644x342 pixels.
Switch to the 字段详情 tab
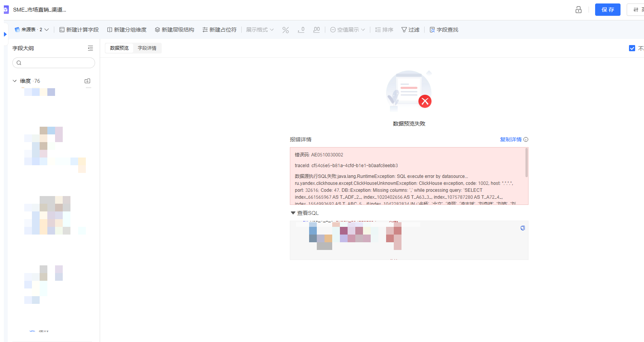point(147,48)
